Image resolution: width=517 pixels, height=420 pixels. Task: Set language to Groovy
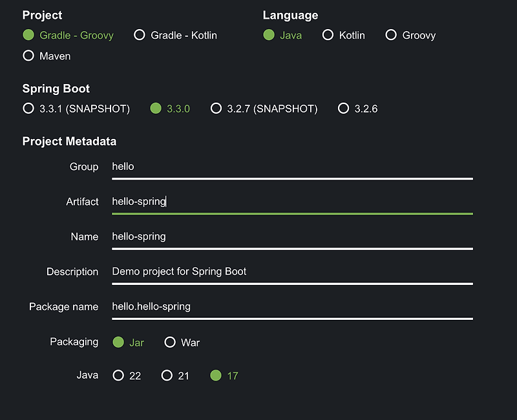click(x=391, y=35)
